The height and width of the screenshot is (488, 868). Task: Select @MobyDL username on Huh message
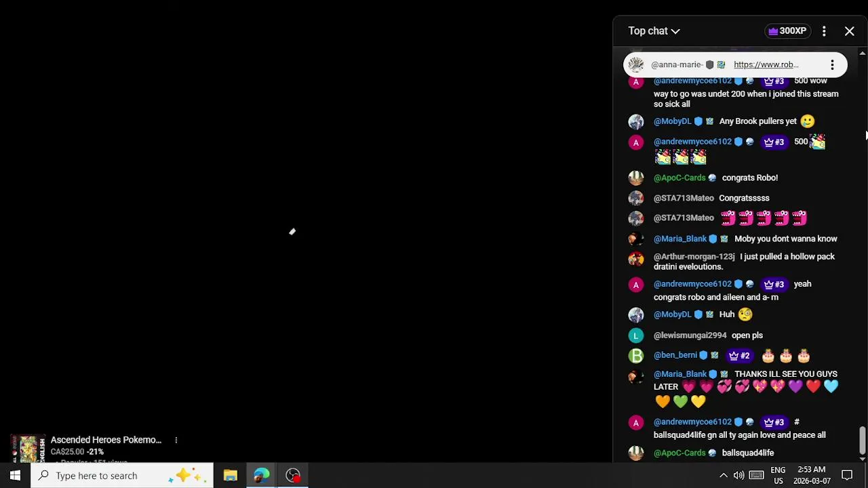pyautogui.click(x=672, y=314)
